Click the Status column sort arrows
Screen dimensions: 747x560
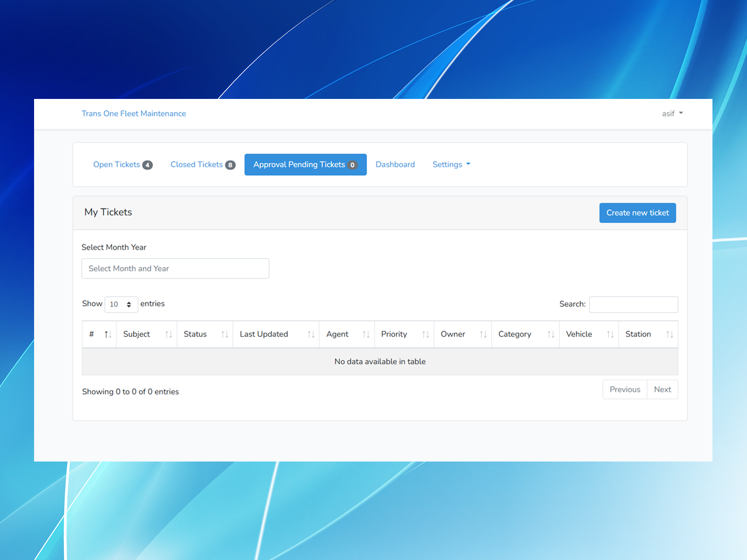(x=225, y=334)
